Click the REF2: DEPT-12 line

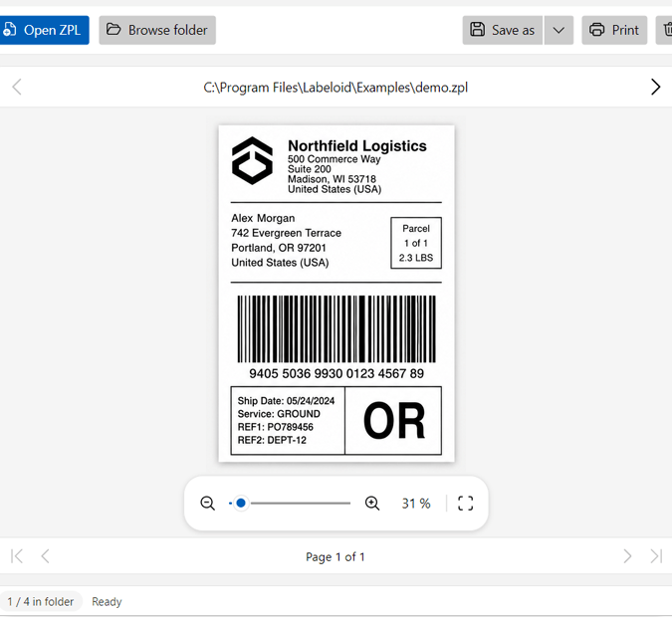point(272,440)
